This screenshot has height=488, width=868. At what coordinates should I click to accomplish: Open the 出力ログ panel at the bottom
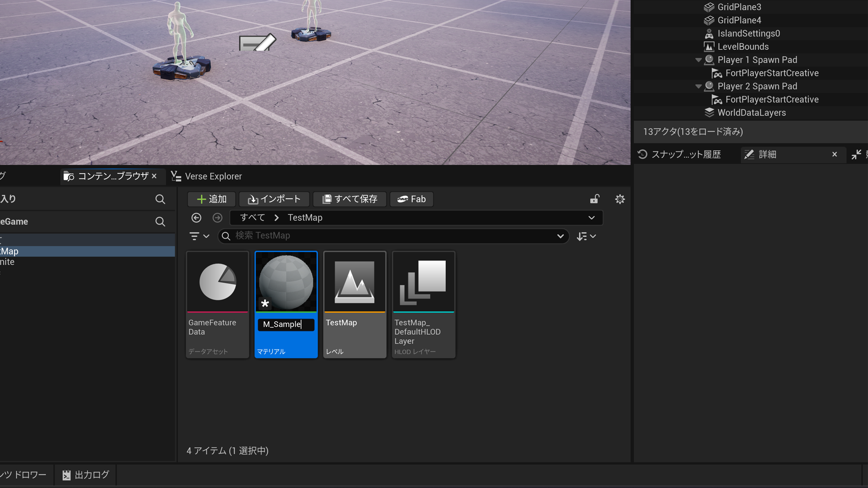(85, 474)
